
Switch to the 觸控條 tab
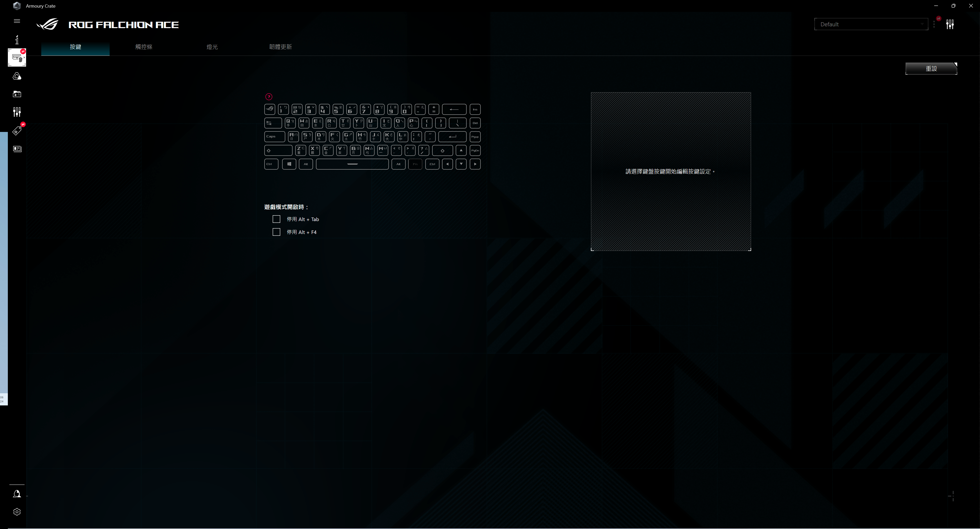(144, 47)
